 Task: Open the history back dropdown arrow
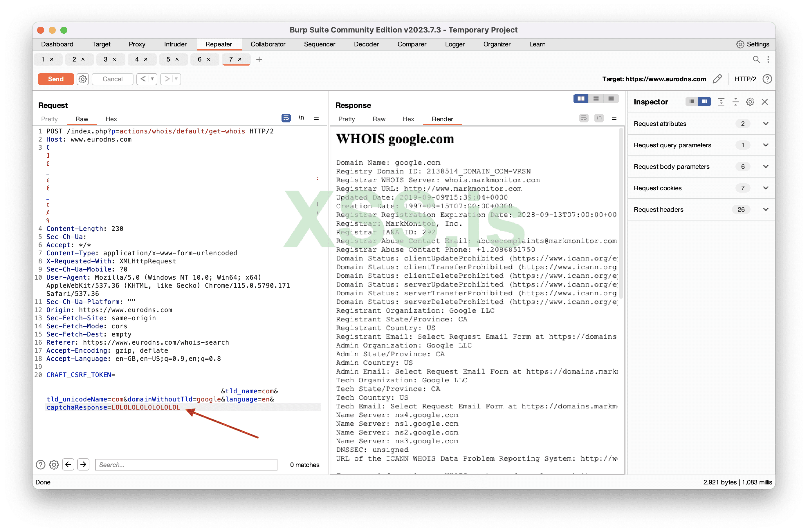point(152,79)
